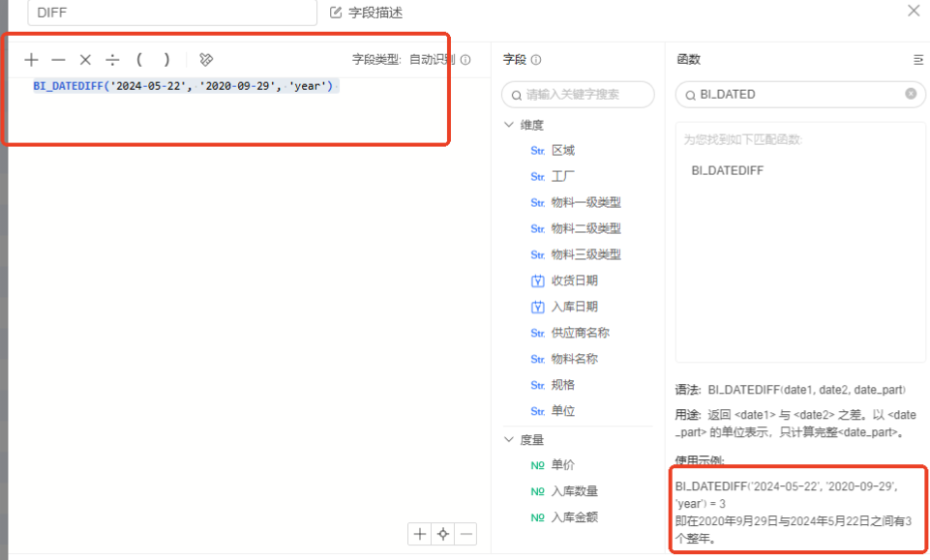Collapse the 维度 field group
930x560 pixels.
(510, 125)
